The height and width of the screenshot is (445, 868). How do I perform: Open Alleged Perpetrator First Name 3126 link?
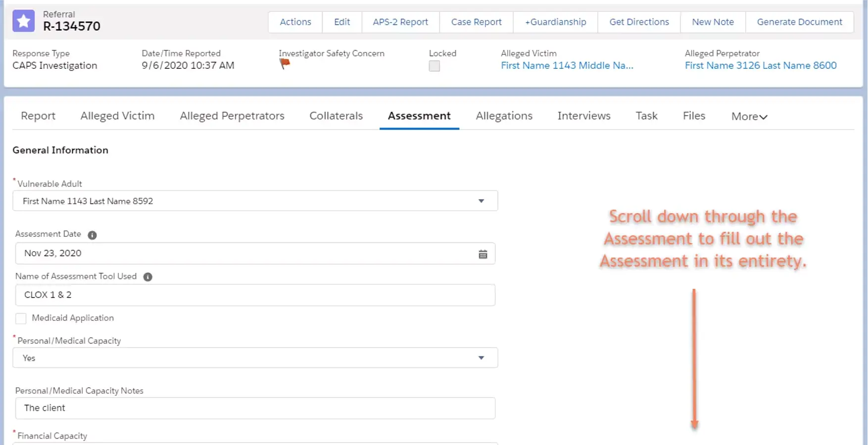click(x=761, y=65)
